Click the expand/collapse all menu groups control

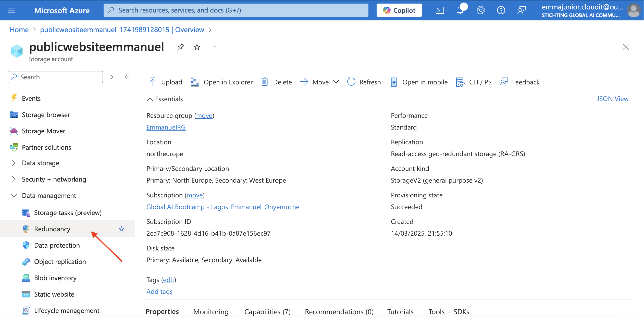tap(111, 77)
